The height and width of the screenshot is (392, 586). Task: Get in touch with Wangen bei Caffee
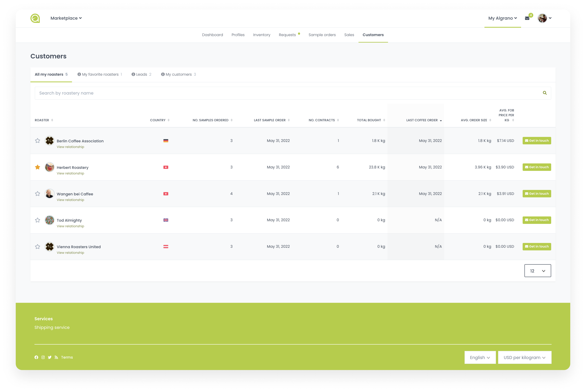(x=536, y=193)
